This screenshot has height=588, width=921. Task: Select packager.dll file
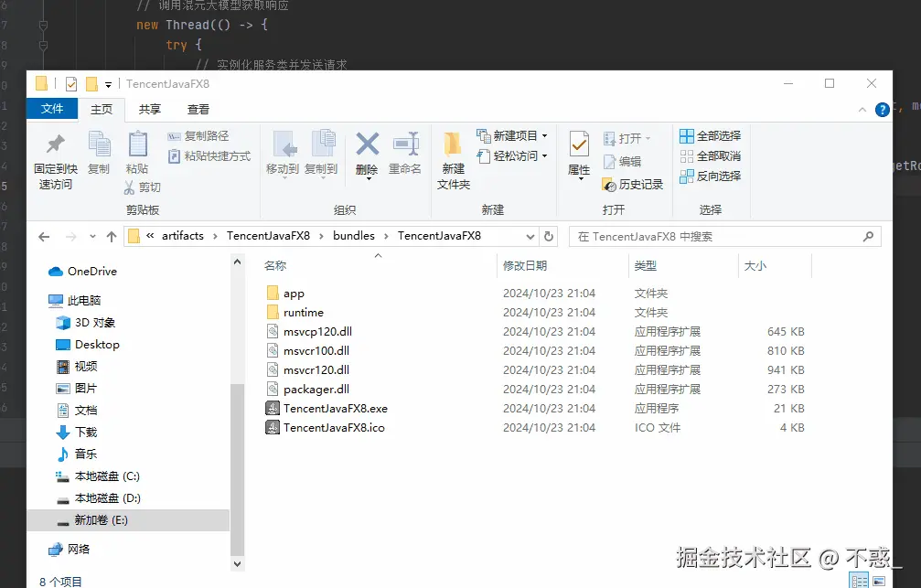point(308,389)
